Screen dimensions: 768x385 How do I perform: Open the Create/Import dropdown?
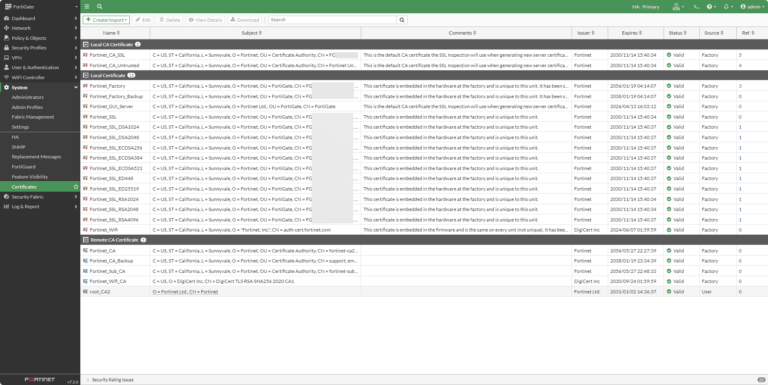(x=106, y=20)
